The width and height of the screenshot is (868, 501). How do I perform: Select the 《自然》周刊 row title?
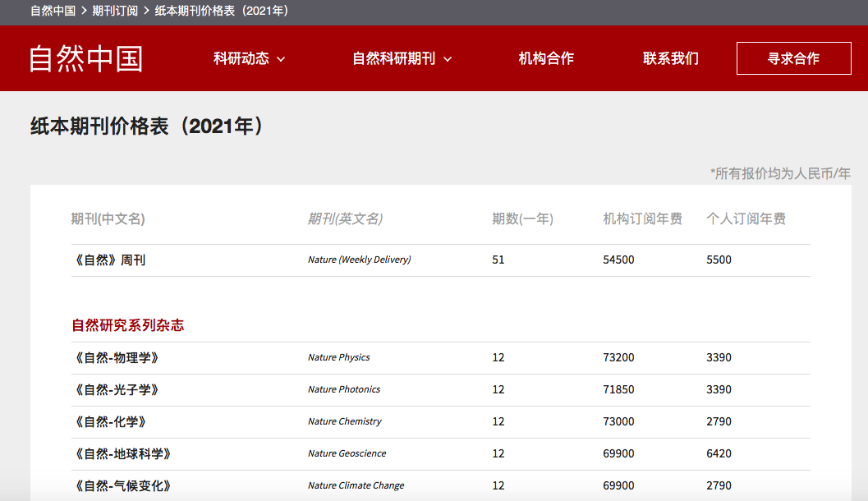(109, 260)
